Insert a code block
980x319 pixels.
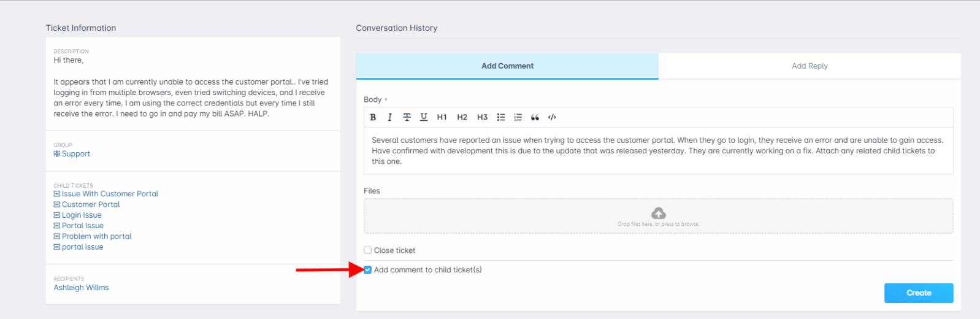point(552,117)
